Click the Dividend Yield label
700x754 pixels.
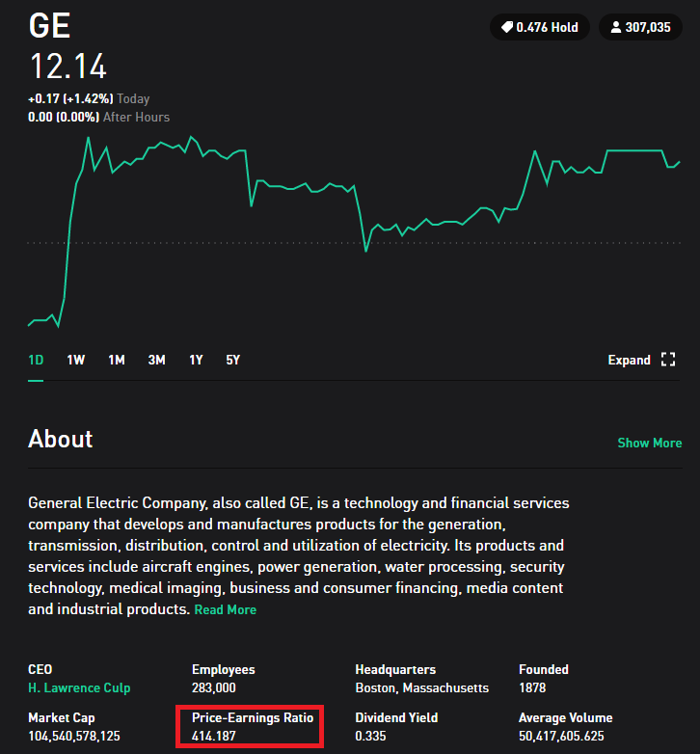click(396, 717)
